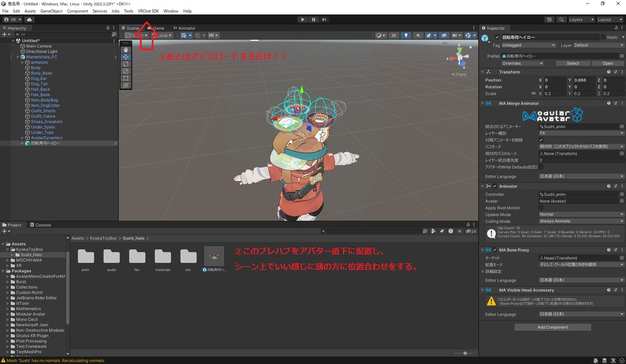Switch to the Animator tab
This screenshot has width=626, height=364.
click(x=184, y=28)
